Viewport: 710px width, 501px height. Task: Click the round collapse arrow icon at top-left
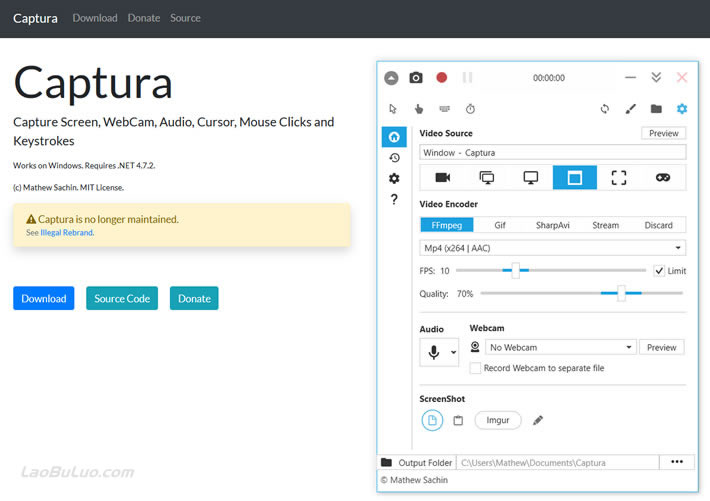[x=391, y=78]
